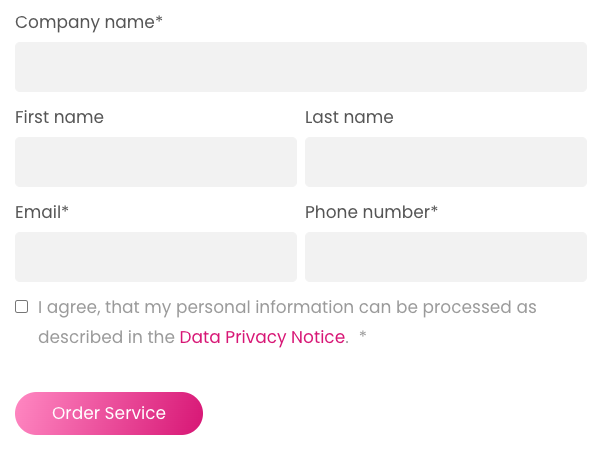Click the asterisk after Data Privacy Notice
This screenshot has height=459, width=613.
click(363, 337)
